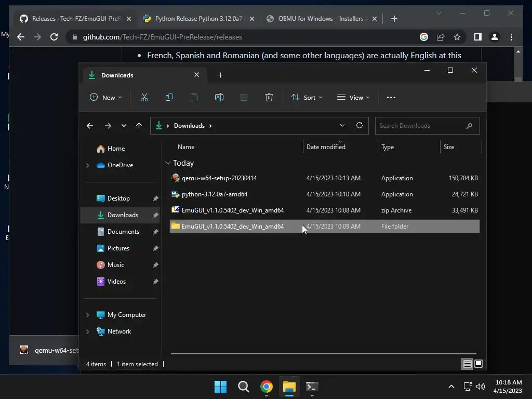This screenshot has width=532, height=399.
Task: Click the Google icon in address bar
Action: (x=424, y=37)
